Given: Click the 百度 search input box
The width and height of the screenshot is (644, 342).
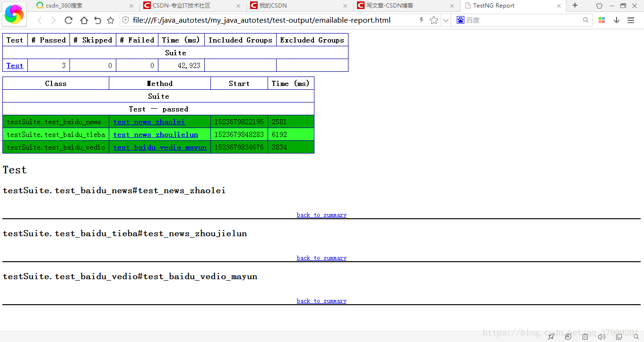Looking at the screenshot, I should [522, 20].
